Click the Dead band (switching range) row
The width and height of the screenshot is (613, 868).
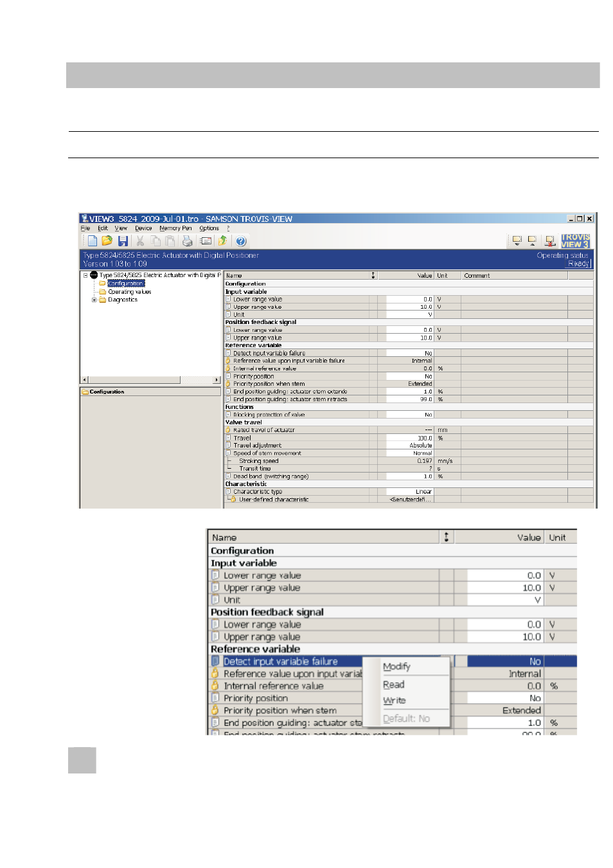(x=409, y=476)
